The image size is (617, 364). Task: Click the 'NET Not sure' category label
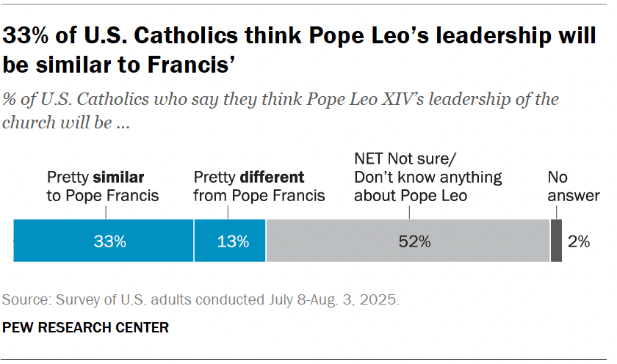pyautogui.click(x=427, y=177)
